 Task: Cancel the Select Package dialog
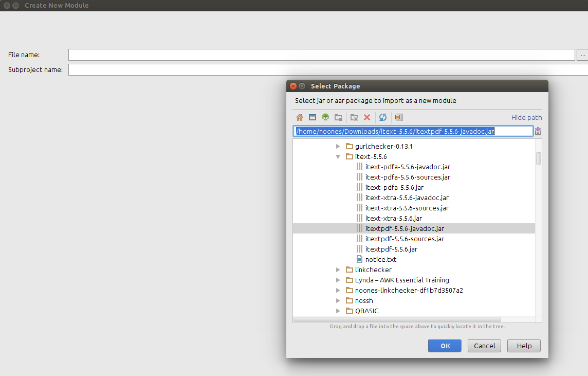click(485, 346)
